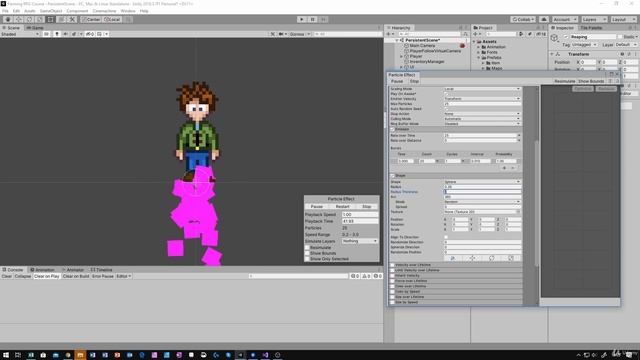Viewport: 640px width, 360px height.
Task: Switch to the Console tab
Action: click(x=13, y=270)
